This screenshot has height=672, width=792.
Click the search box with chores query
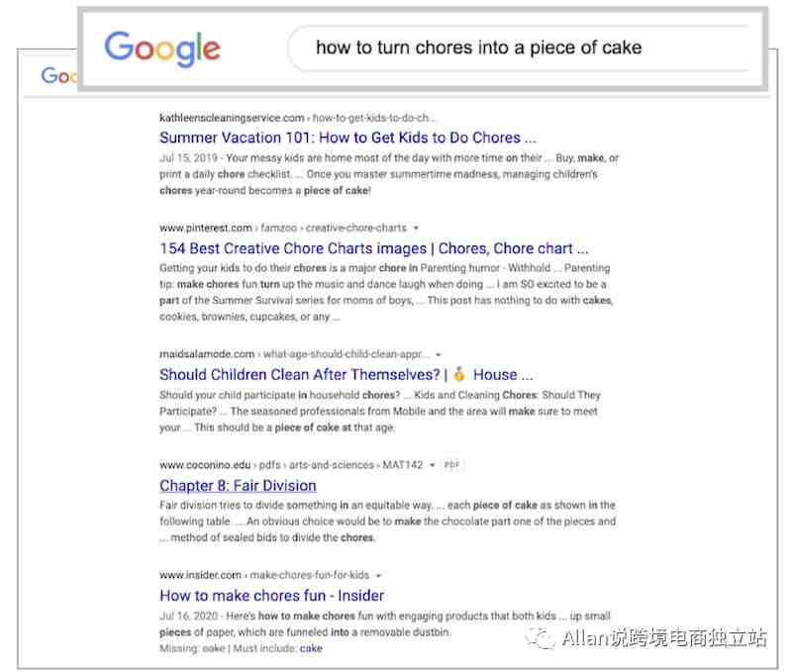[x=521, y=48]
